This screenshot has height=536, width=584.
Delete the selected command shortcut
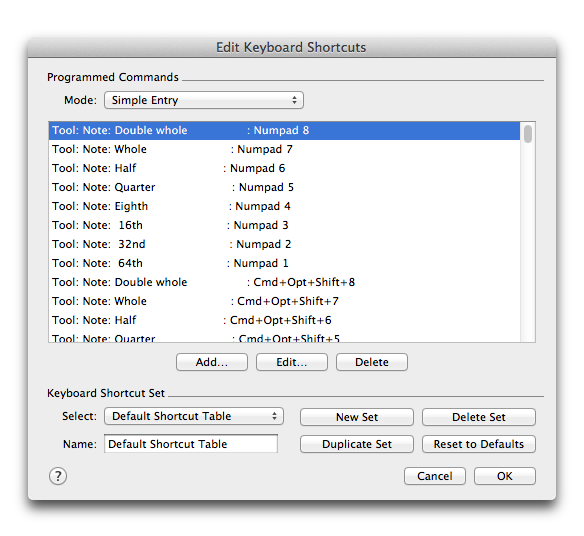pos(372,362)
